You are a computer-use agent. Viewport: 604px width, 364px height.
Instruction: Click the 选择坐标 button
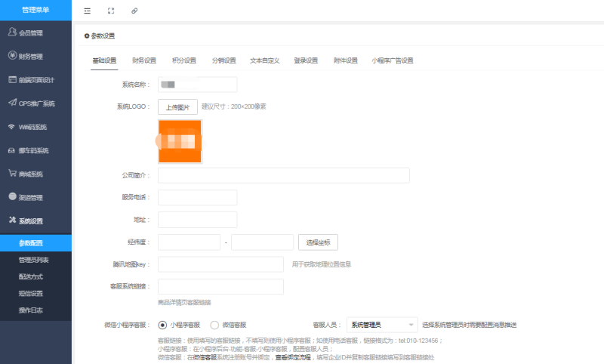pos(318,242)
